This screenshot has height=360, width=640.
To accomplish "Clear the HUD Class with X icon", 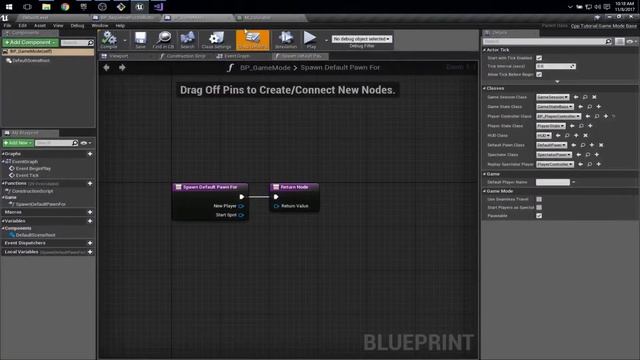I will [x=585, y=136].
